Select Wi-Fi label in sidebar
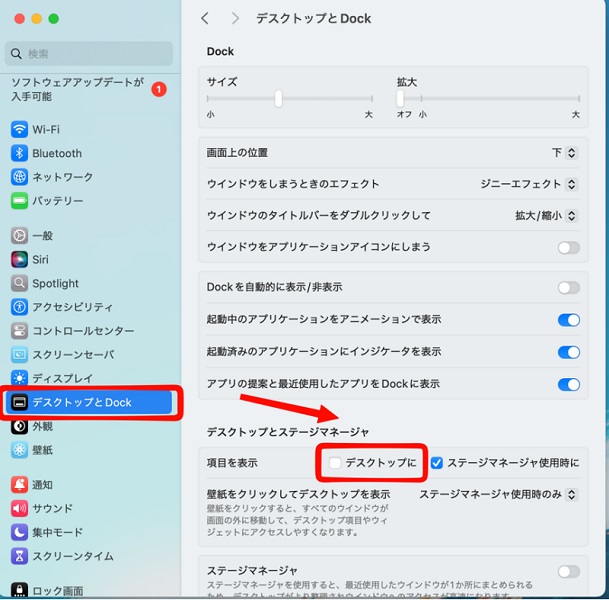The width and height of the screenshot is (609, 600). click(46, 129)
